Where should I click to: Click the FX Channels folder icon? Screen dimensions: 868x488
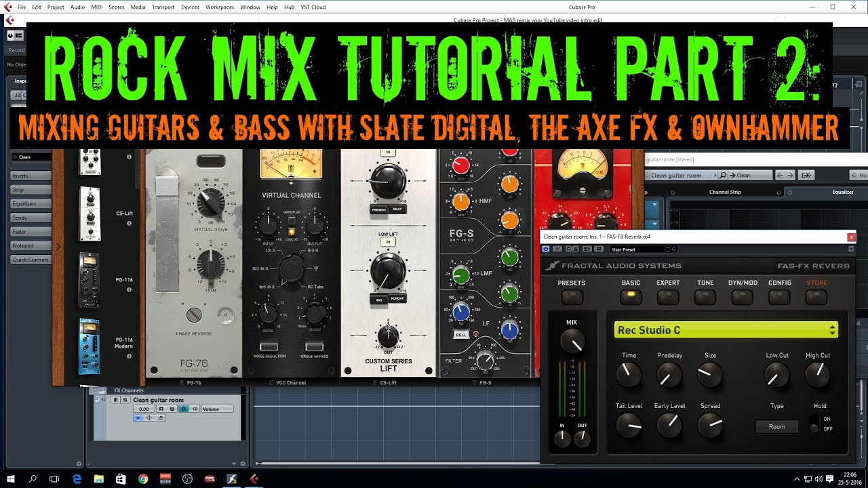coord(102,391)
